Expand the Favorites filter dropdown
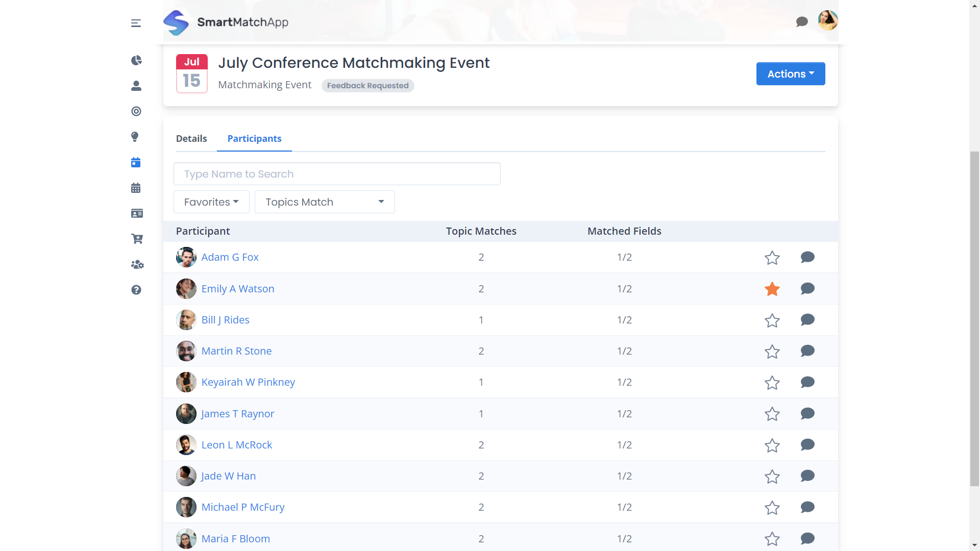 coord(211,202)
